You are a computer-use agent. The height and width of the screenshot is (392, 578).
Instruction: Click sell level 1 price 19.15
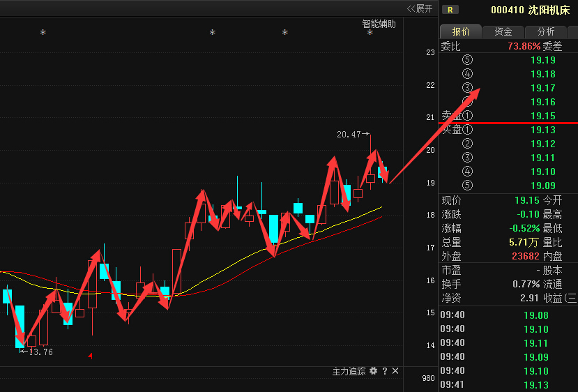[x=543, y=116]
